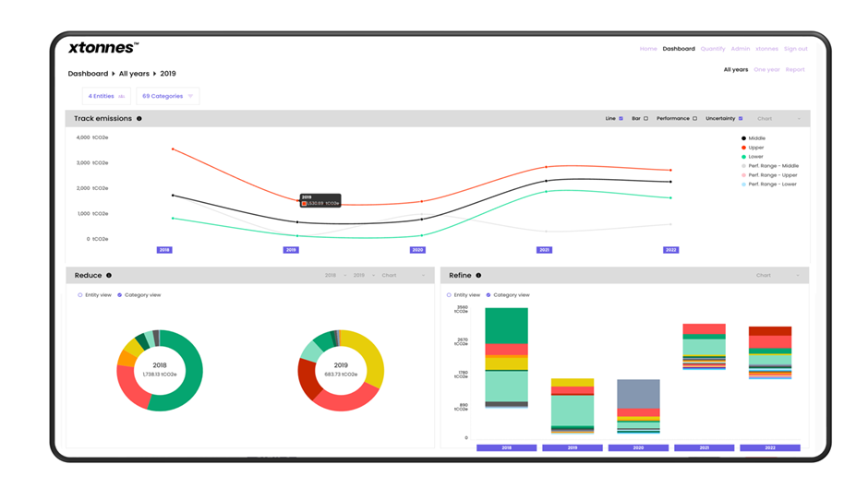Toggle the Upper series legend dot
Image resolution: width=868 pixels, height=488 pixels.
(743, 148)
